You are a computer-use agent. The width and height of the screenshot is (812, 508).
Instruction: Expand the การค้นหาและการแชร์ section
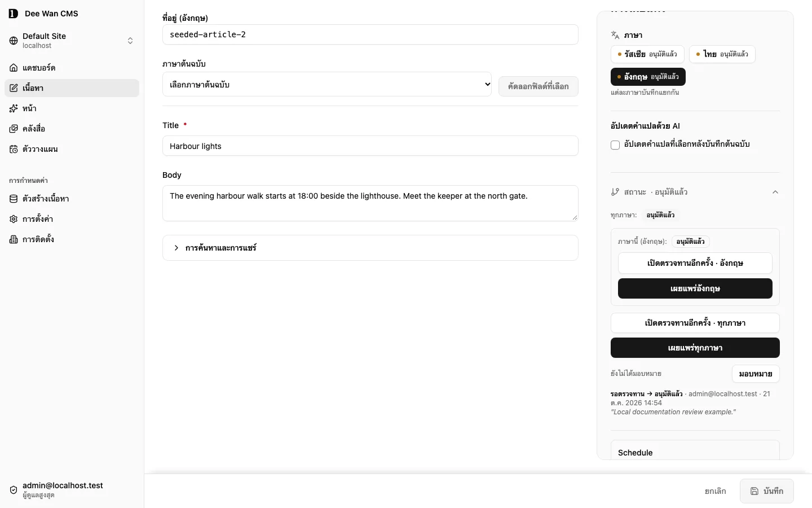tap(370, 248)
